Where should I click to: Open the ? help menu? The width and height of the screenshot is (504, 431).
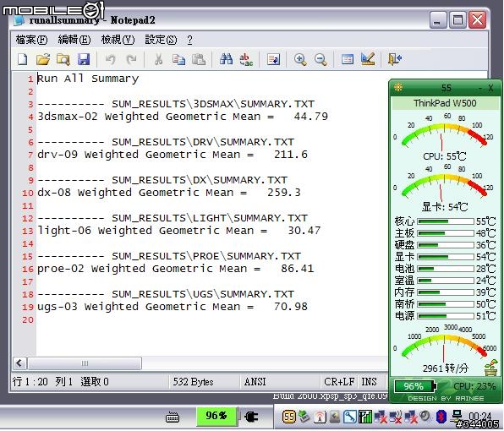pos(189,40)
